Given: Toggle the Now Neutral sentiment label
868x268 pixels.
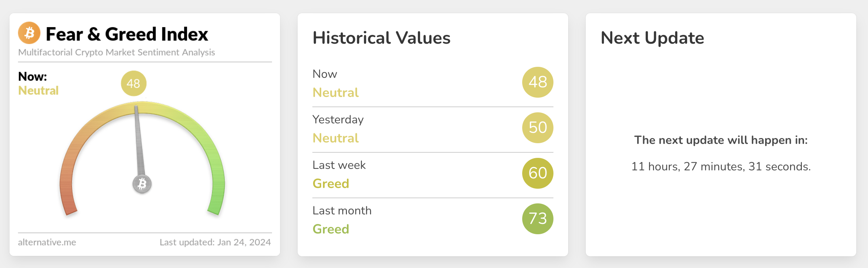Looking at the screenshot, I should click(336, 93).
